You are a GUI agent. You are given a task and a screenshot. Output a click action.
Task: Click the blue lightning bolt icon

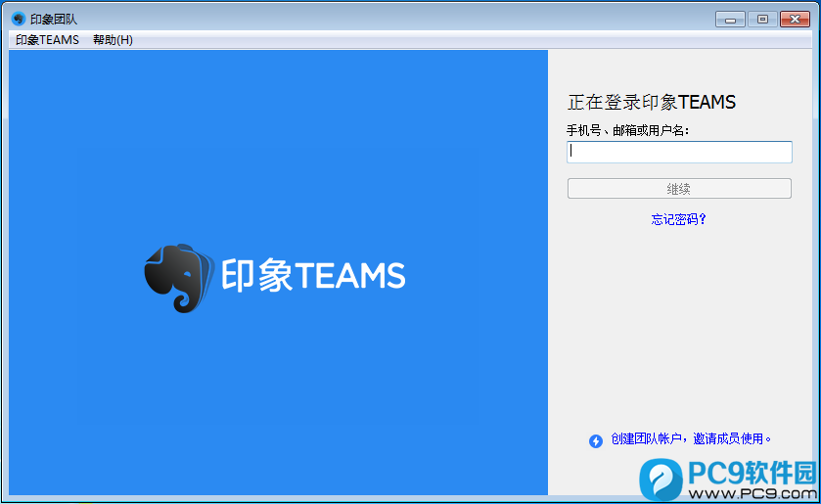coord(596,441)
